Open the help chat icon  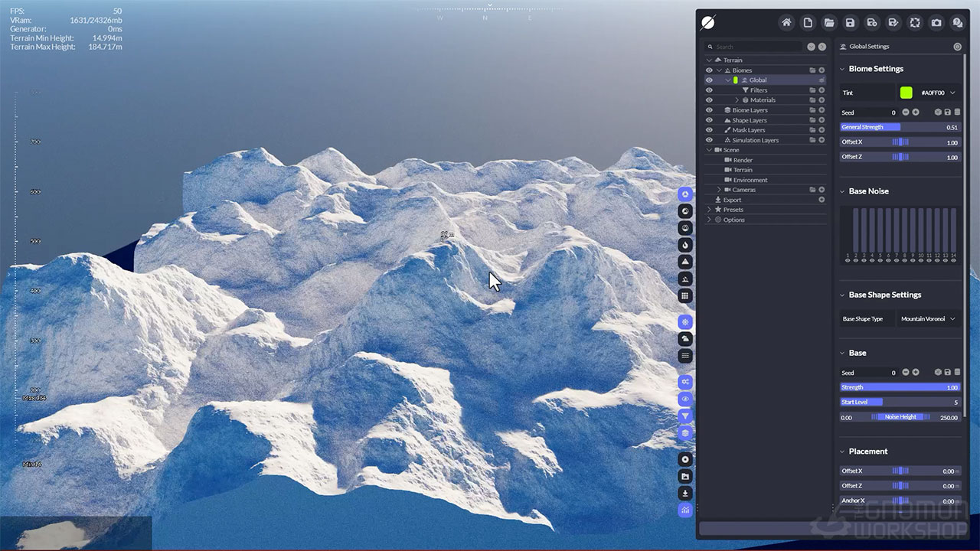click(x=958, y=23)
